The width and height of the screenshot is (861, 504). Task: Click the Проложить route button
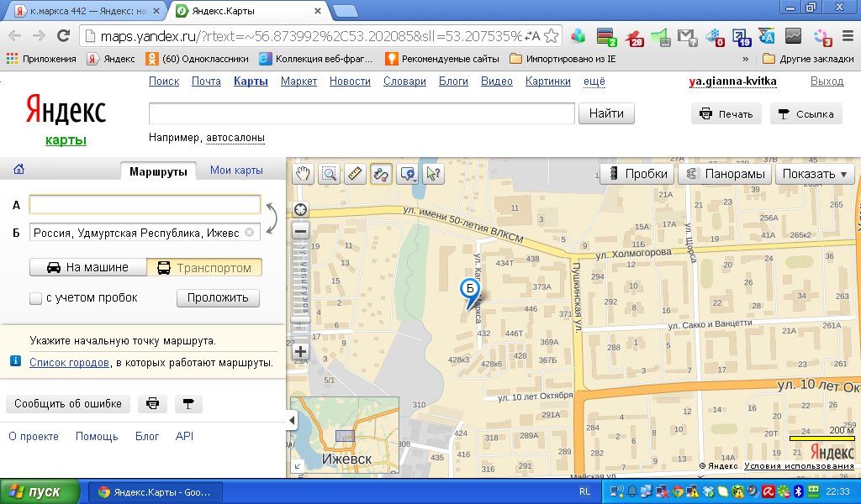tap(218, 298)
